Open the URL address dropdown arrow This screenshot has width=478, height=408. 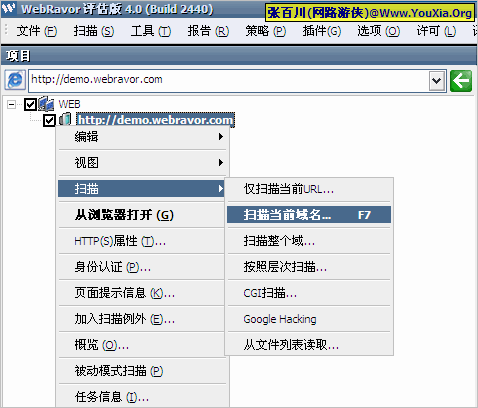pyautogui.click(x=437, y=81)
